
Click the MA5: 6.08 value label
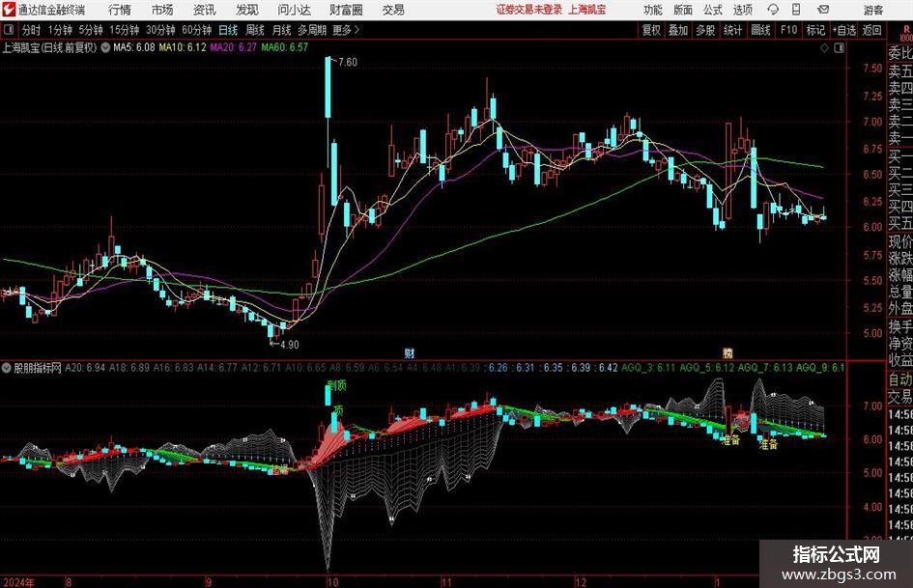(134, 47)
